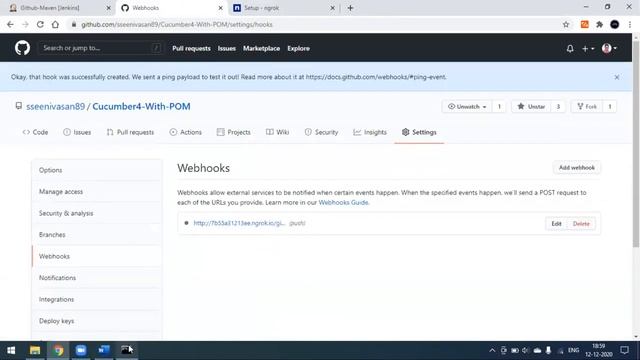Screen dimensions: 640x360
Task: Click the Fork button
Action: 587,107
